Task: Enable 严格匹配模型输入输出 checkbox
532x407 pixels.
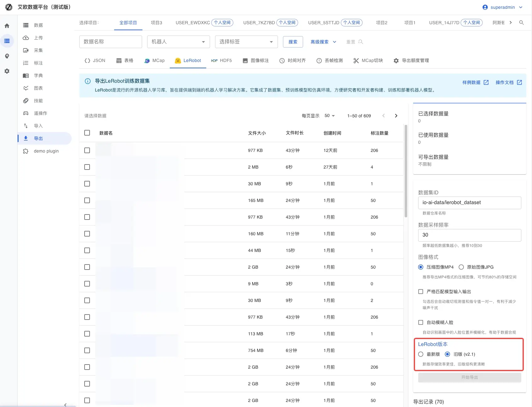Action: (x=420, y=292)
